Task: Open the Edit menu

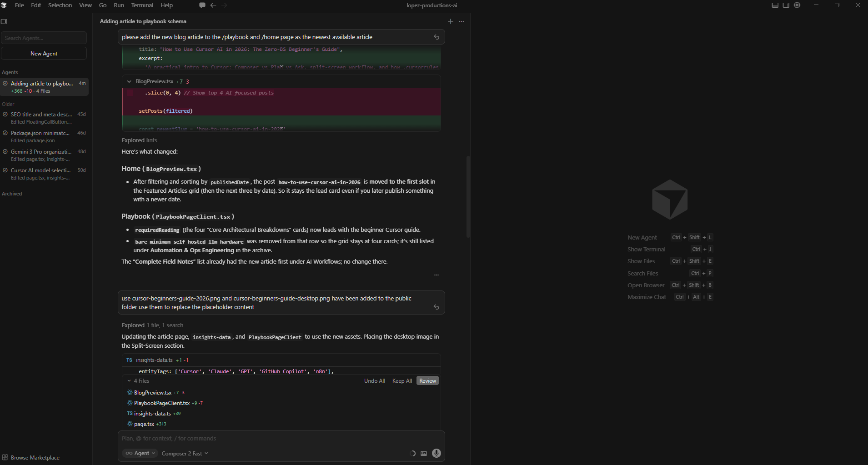Action: click(x=36, y=5)
